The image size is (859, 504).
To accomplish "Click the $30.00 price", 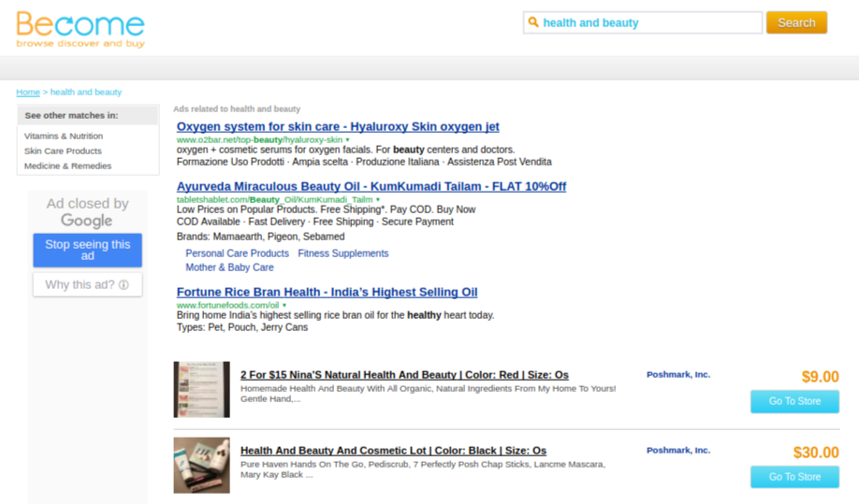I will coord(816,452).
